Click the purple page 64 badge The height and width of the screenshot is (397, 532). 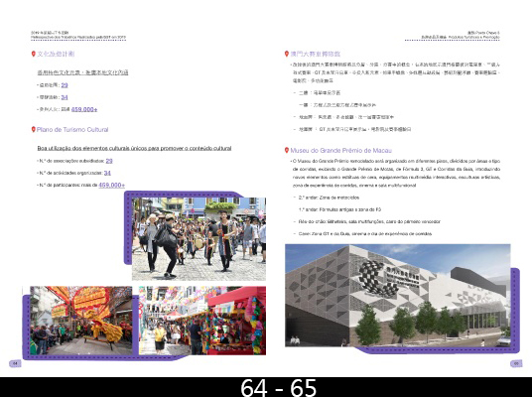tap(15, 363)
